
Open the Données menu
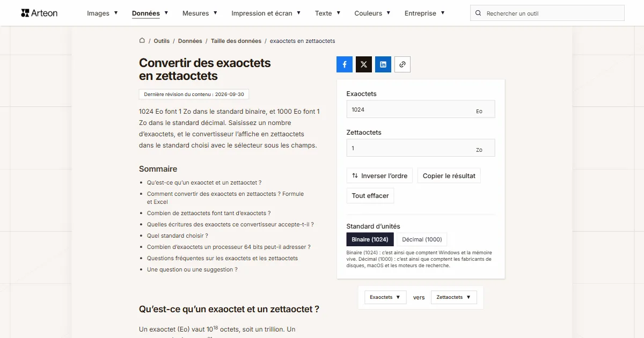tap(150, 13)
